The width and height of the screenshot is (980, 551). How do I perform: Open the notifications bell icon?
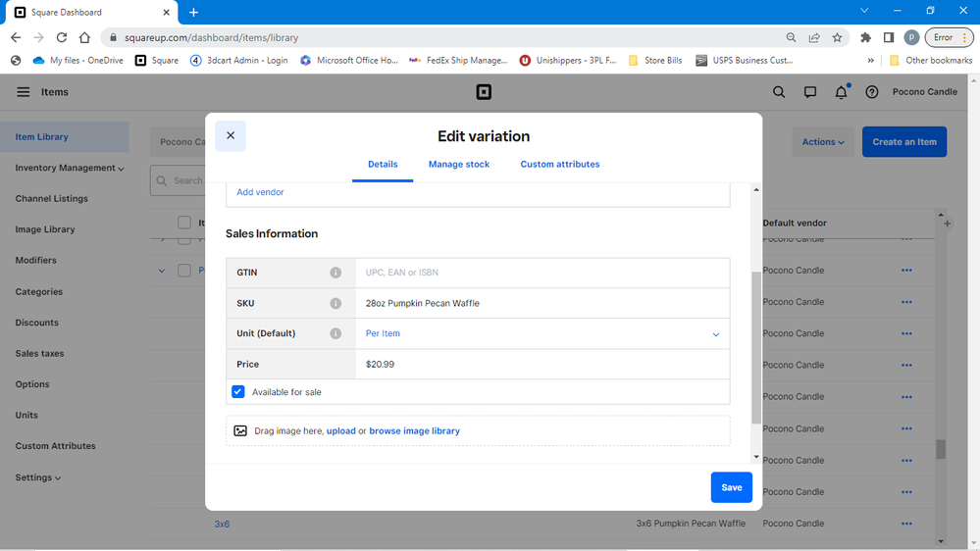841,92
